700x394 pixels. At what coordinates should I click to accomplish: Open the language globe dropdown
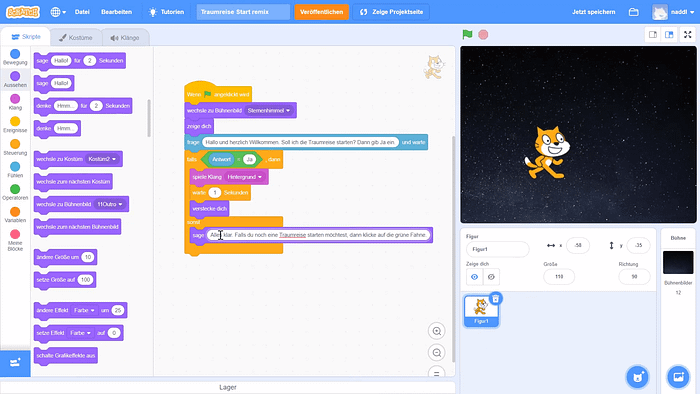pos(58,12)
